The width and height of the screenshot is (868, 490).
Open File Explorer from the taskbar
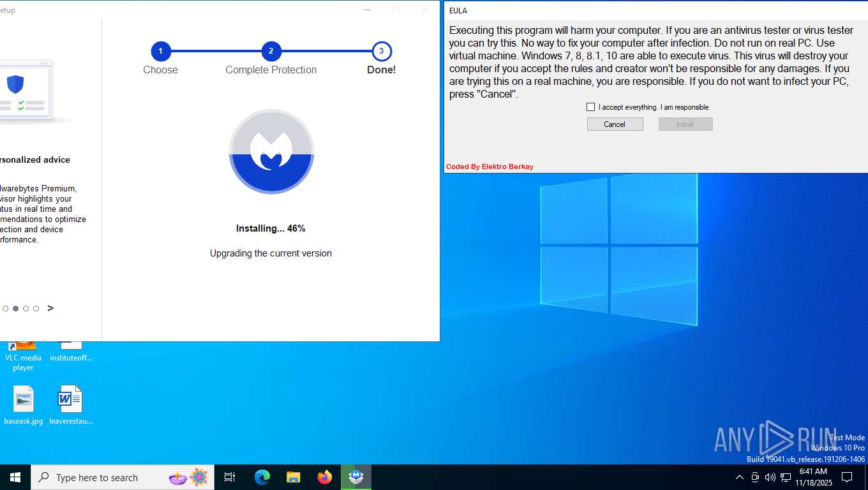(x=293, y=477)
